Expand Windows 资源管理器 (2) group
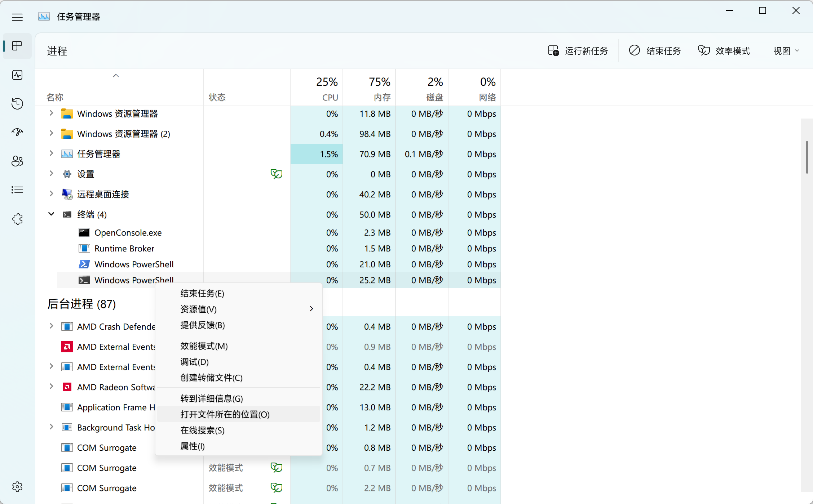This screenshot has height=504, width=813. (x=51, y=134)
